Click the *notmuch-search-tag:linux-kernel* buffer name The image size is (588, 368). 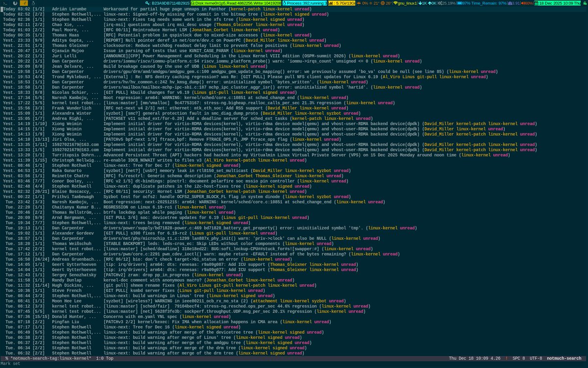50,359
